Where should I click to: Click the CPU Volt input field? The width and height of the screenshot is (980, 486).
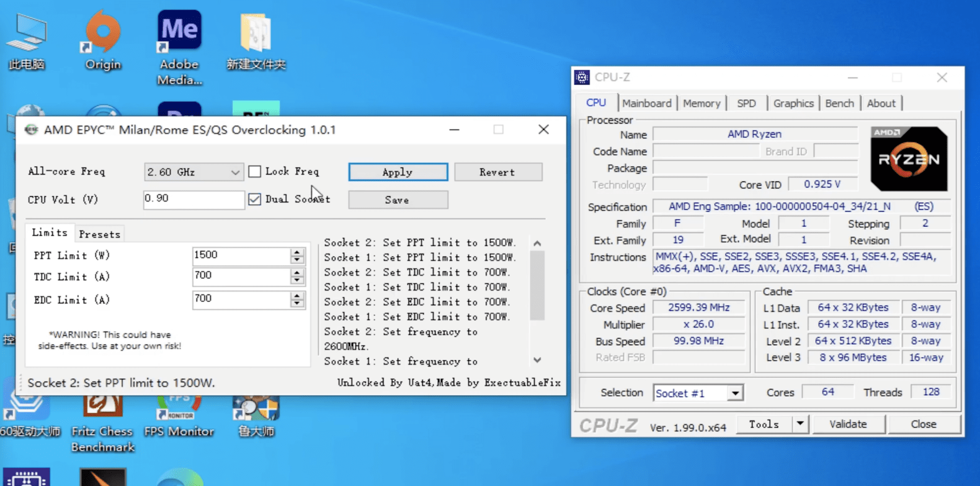click(x=193, y=199)
